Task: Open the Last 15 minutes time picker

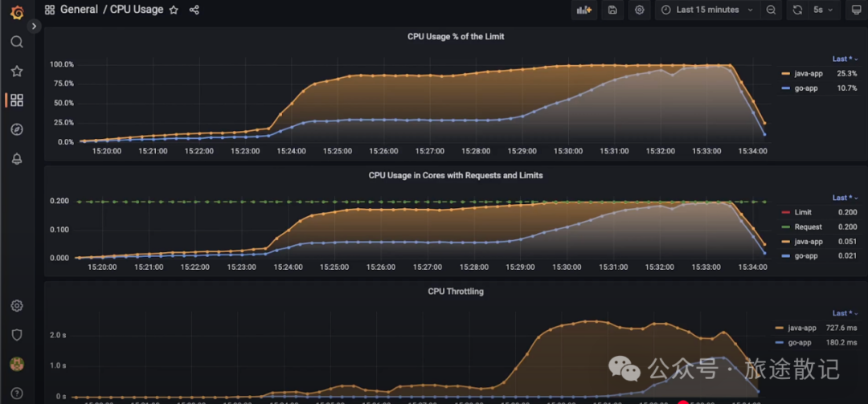Action: (x=707, y=10)
